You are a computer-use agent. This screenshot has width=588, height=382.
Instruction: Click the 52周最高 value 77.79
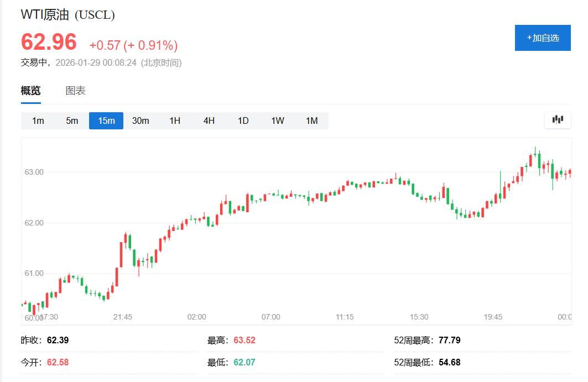point(449,340)
